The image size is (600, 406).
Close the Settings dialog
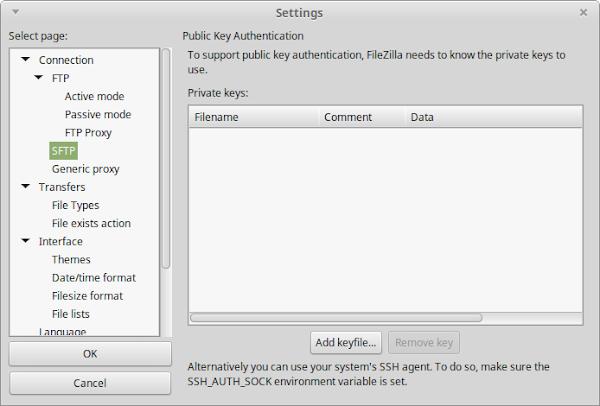583,13
